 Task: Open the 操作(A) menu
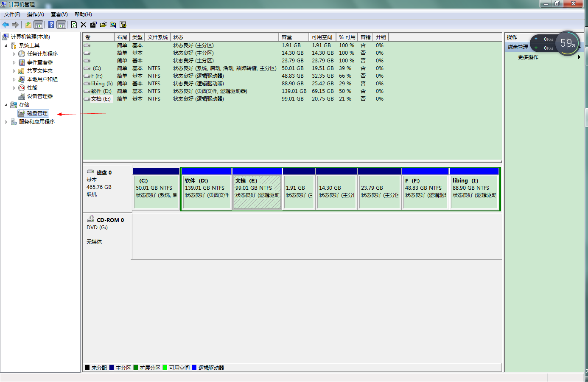pos(36,14)
